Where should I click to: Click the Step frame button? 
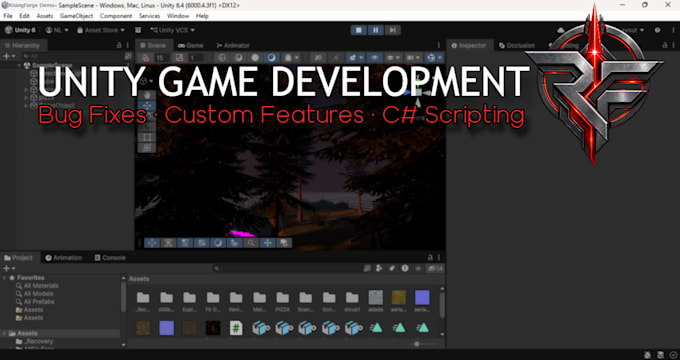click(392, 30)
